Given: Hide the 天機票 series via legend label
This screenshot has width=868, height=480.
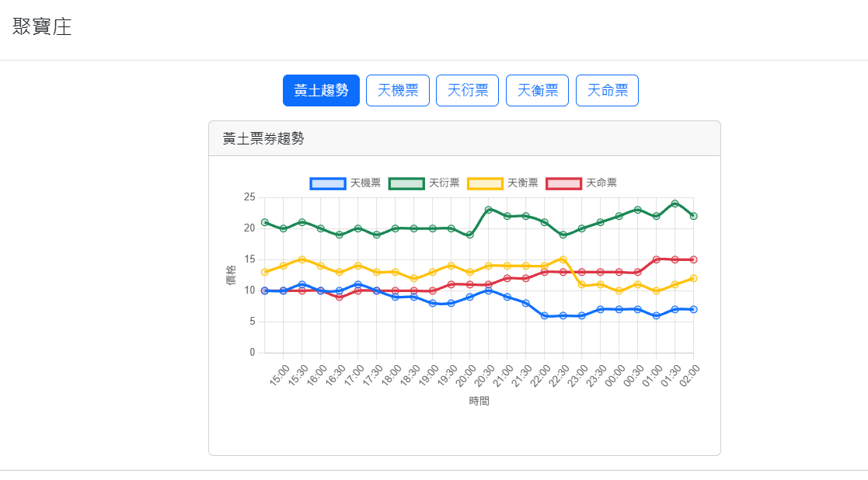Looking at the screenshot, I should click(365, 183).
